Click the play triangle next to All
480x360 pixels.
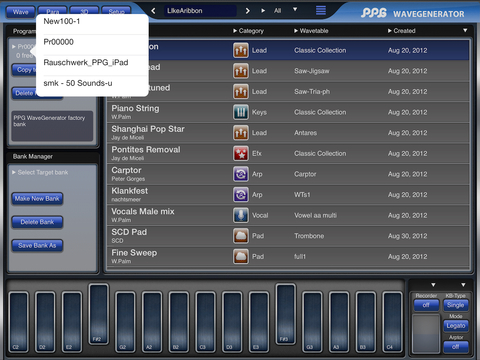tap(263, 11)
